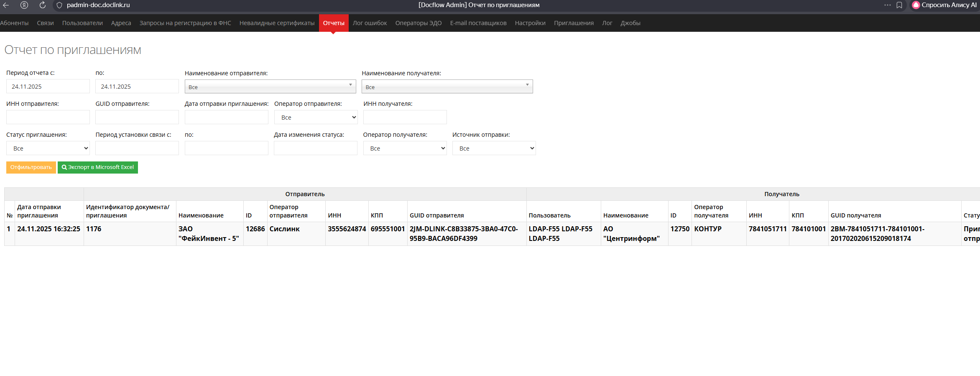Open Лог ошибок page

[370, 23]
